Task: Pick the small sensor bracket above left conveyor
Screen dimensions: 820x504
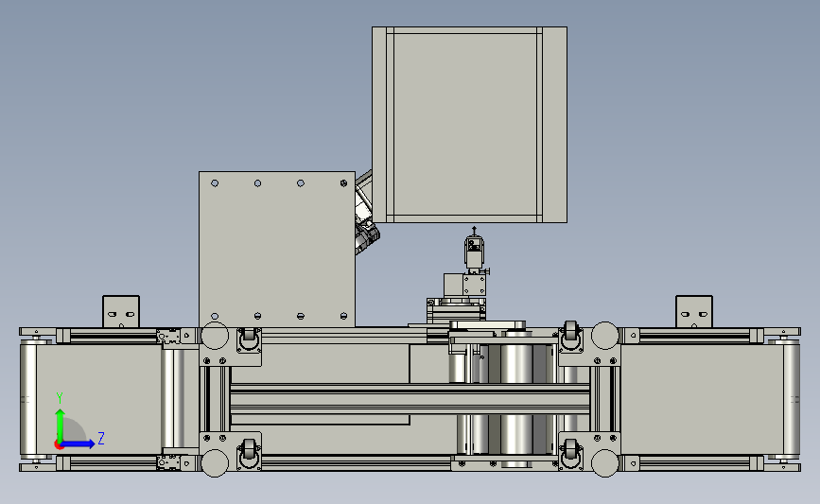Action: pyautogui.click(x=121, y=312)
